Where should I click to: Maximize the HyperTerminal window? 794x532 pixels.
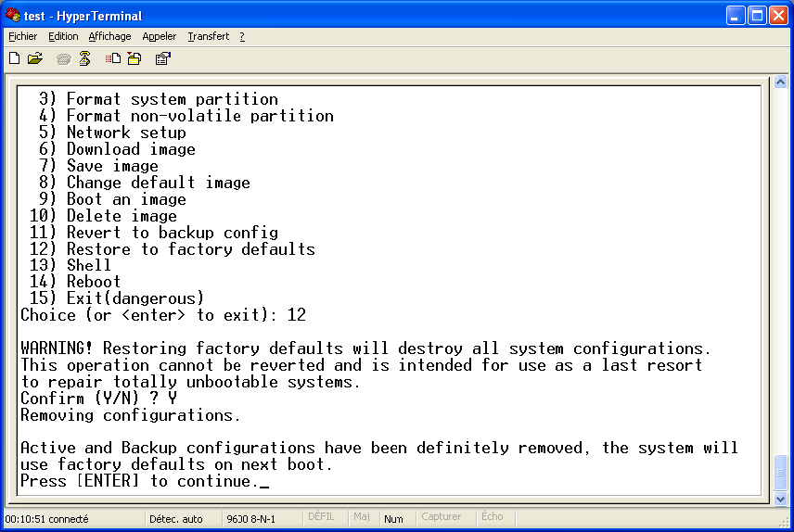pyautogui.click(x=757, y=16)
